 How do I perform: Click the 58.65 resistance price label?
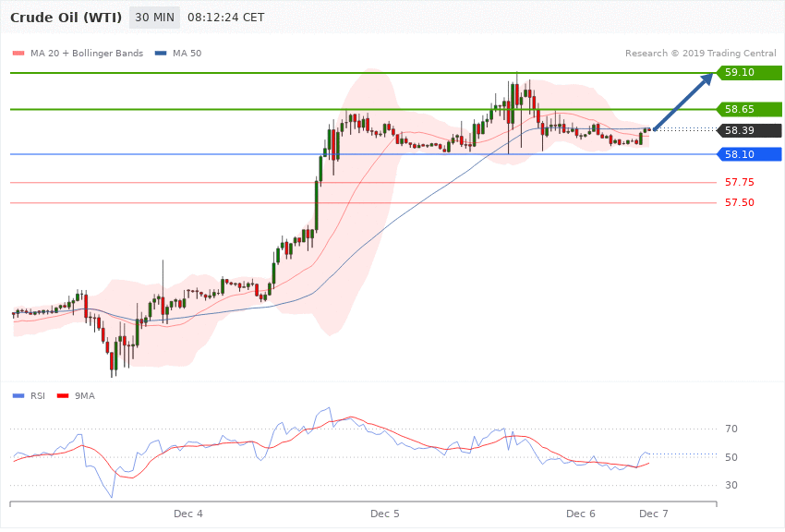(x=750, y=109)
